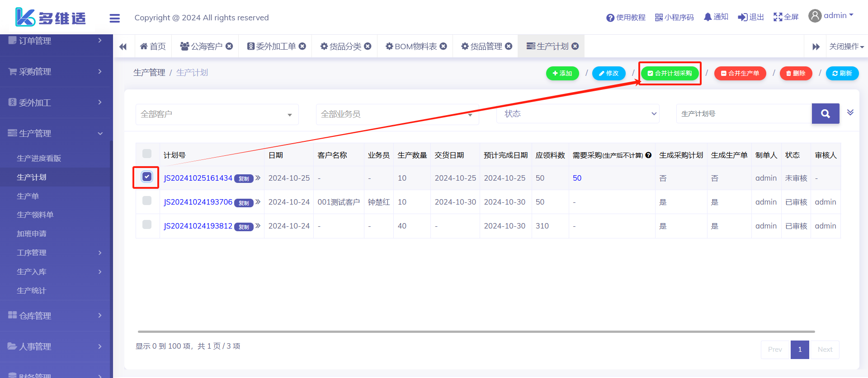Click the help icon beside 需要采购 column
This screenshot has height=378, width=868.
tap(648, 155)
